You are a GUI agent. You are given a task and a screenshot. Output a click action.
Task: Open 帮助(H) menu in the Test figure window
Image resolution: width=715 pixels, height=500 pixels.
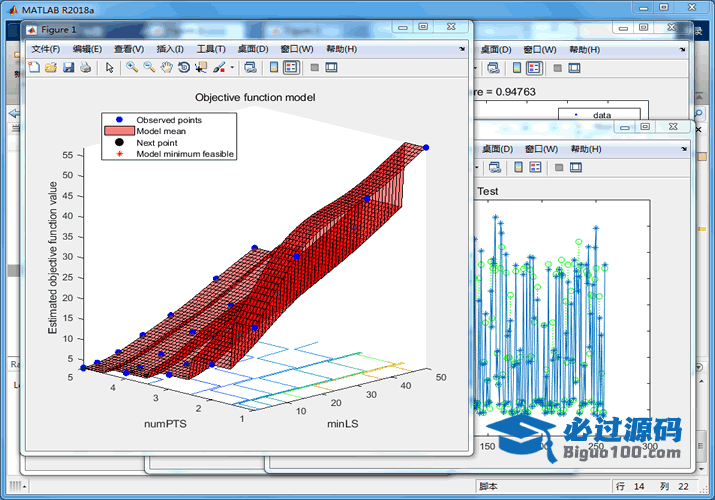coord(586,149)
